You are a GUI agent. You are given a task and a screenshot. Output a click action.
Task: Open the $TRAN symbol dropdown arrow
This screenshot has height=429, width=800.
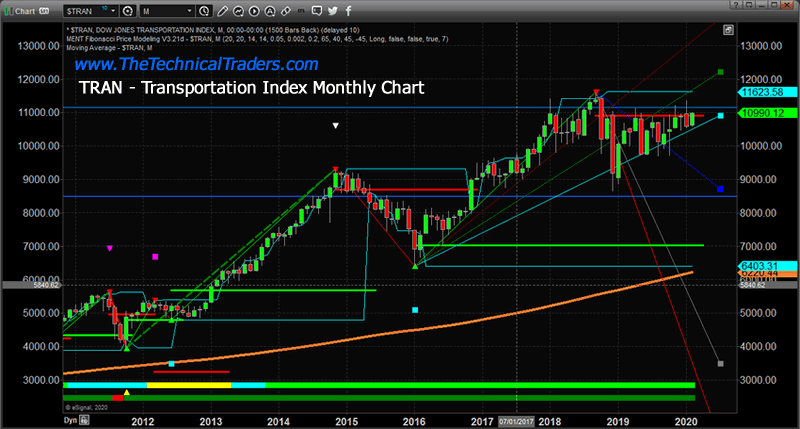[x=113, y=11]
